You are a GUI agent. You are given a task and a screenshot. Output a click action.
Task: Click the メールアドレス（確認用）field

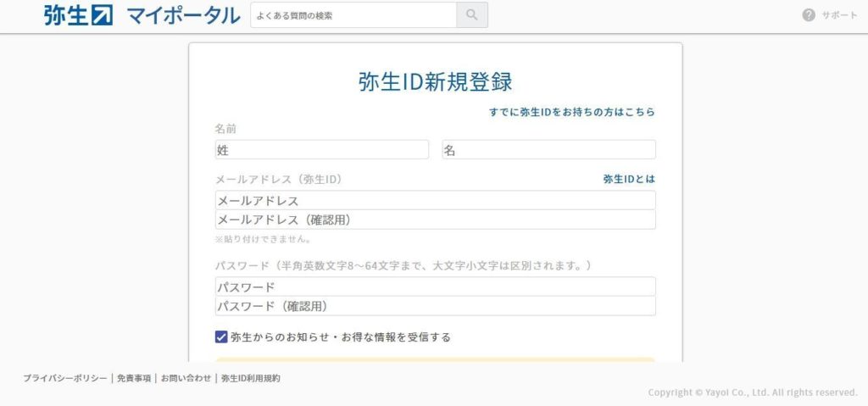point(435,220)
